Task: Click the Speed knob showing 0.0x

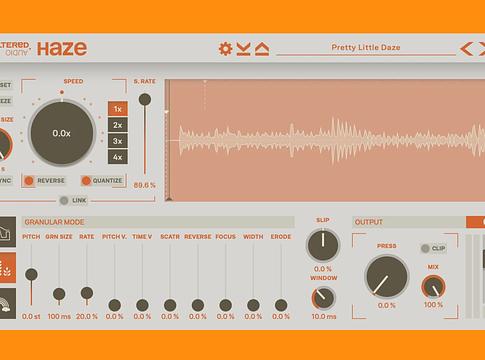Action: 62,133
